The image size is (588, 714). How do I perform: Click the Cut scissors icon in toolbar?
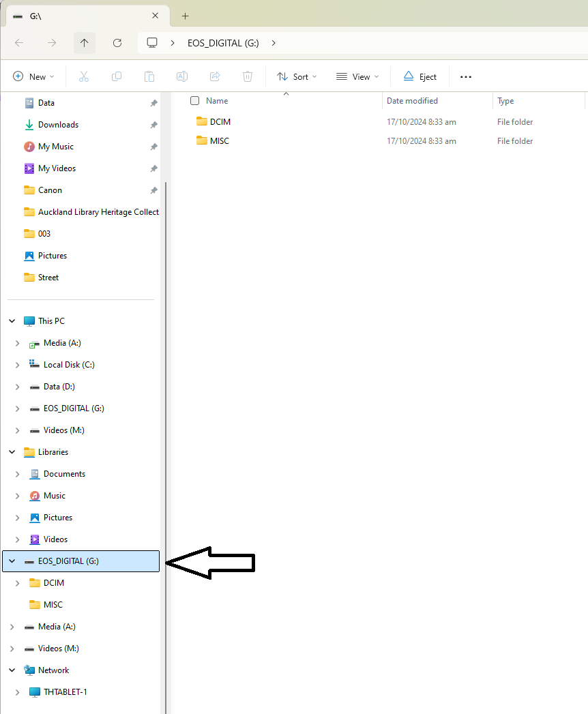[84, 76]
